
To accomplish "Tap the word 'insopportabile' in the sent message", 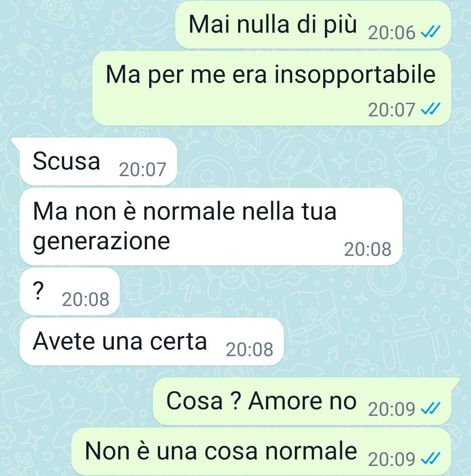I will [x=355, y=75].
